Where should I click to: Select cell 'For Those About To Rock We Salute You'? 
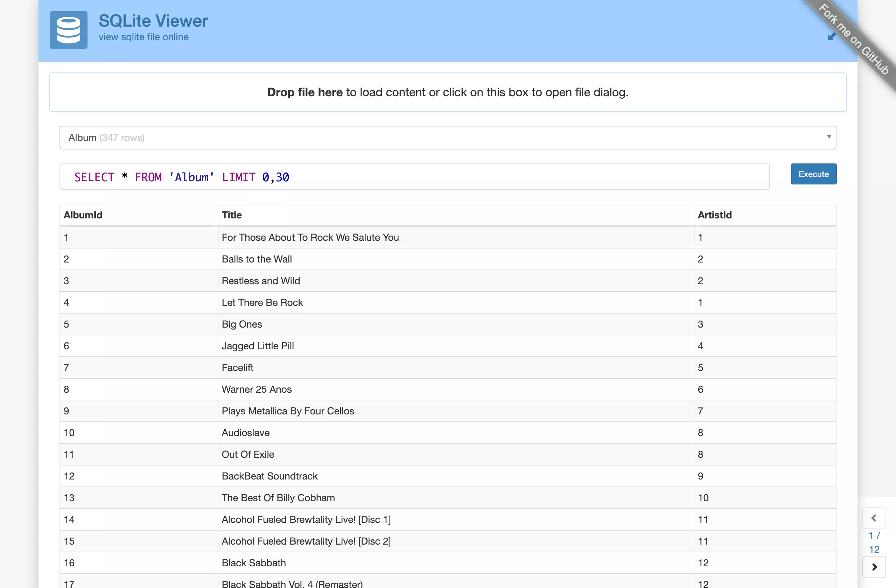click(456, 238)
